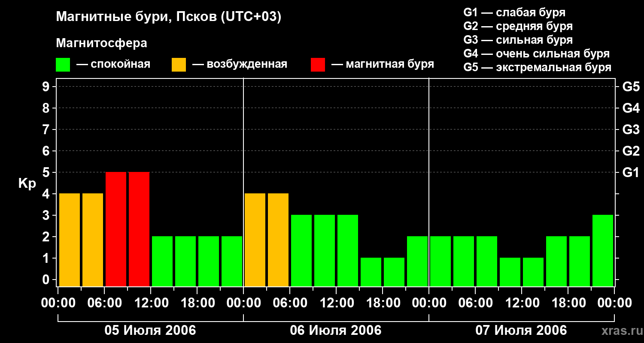Click the 'Kp' axis title
Image resolution: width=644 pixels, height=343 pixels.
27,184
